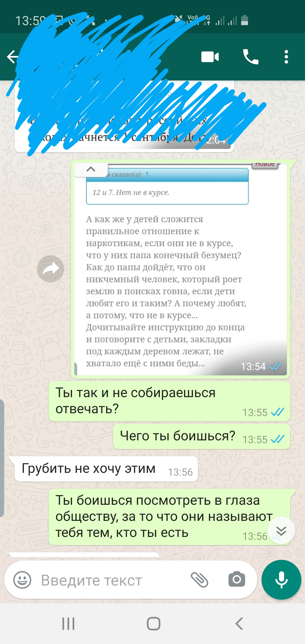Image resolution: width=305 pixels, height=644 pixels.
Task: Collapse the quoted post using up chevron
Action: coord(91,169)
